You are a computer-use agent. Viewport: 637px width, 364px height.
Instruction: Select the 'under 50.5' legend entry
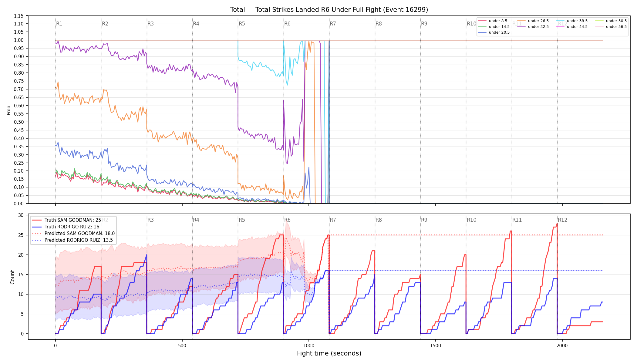pos(612,21)
